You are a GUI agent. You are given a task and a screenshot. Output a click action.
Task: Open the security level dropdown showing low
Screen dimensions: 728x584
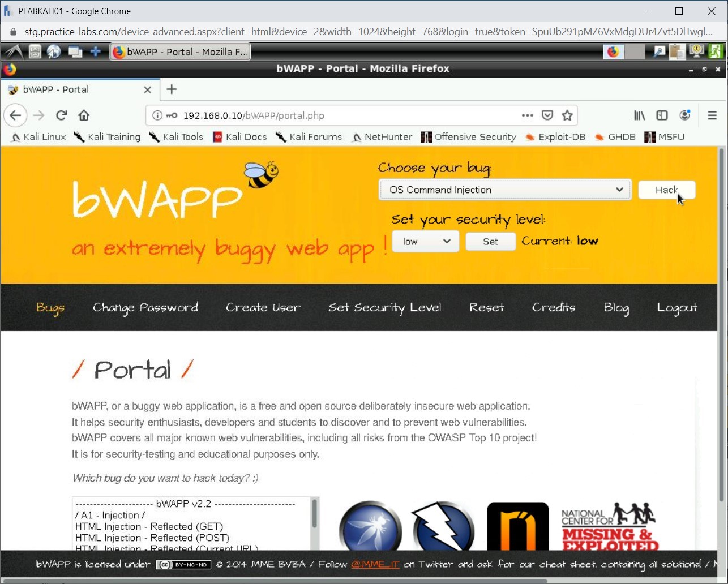pos(425,241)
